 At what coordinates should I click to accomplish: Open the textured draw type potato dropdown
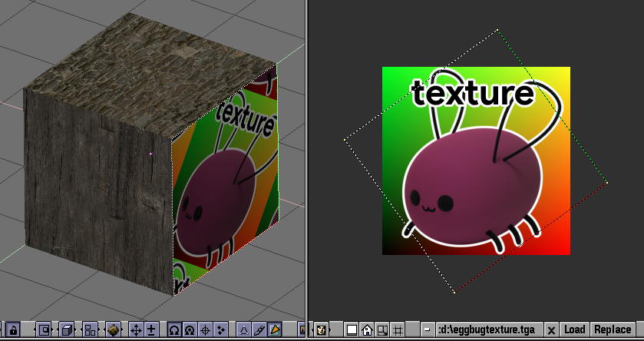[113, 329]
